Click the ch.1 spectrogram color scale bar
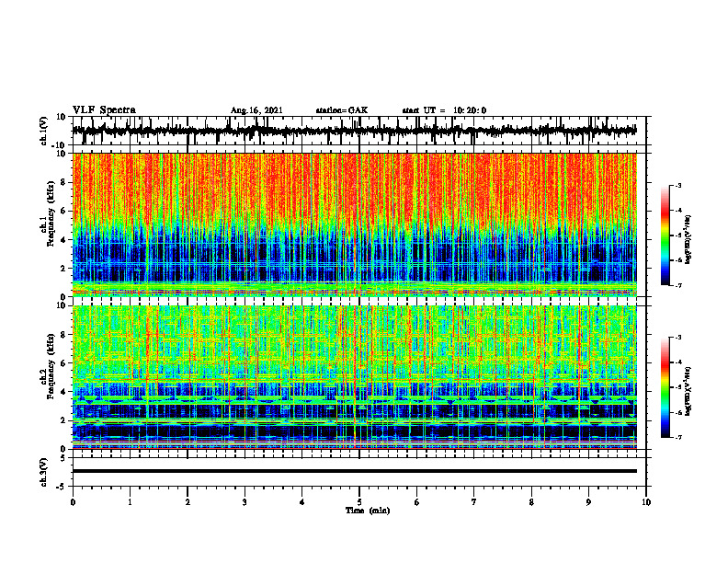 [x=665, y=236]
